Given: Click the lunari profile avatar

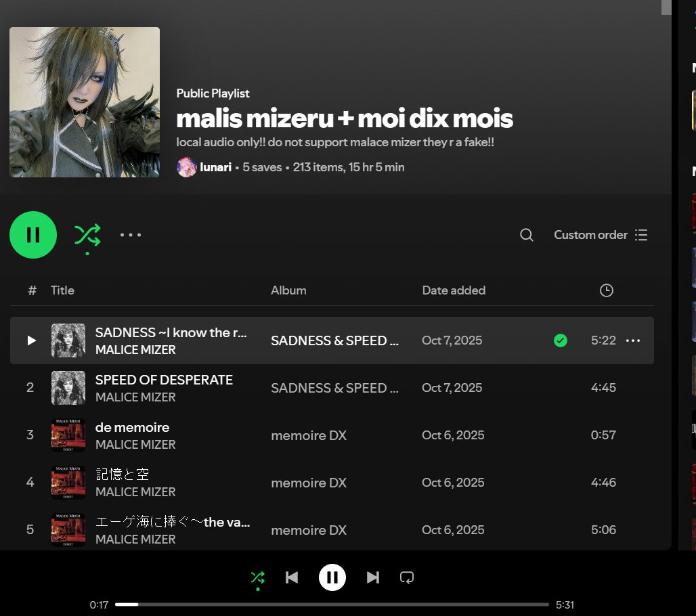Looking at the screenshot, I should point(186,167).
